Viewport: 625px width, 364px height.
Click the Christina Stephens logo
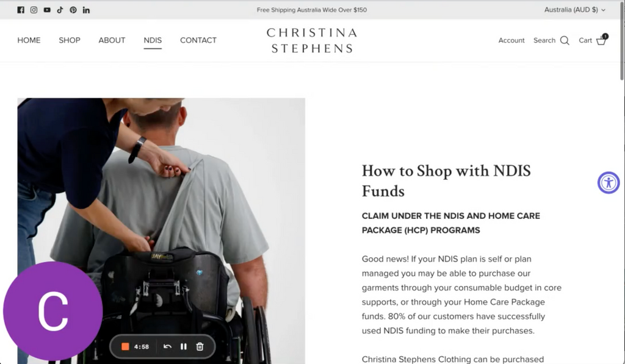[x=312, y=40]
